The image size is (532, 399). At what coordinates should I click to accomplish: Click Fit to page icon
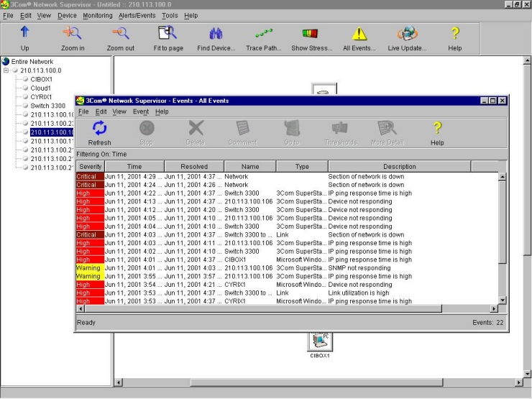coord(167,34)
